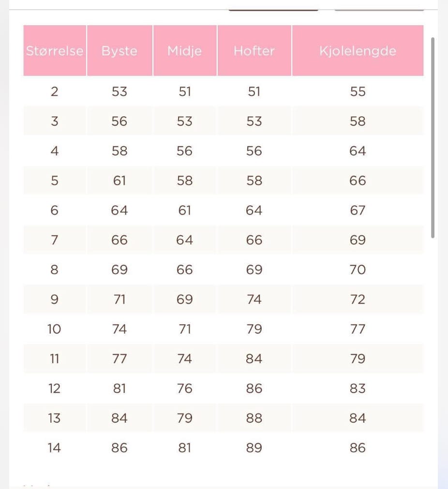Select Kjolelengde value 55 for size 2
Image resolution: width=448 pixels, height=489 pixels.
click(358, 92)
